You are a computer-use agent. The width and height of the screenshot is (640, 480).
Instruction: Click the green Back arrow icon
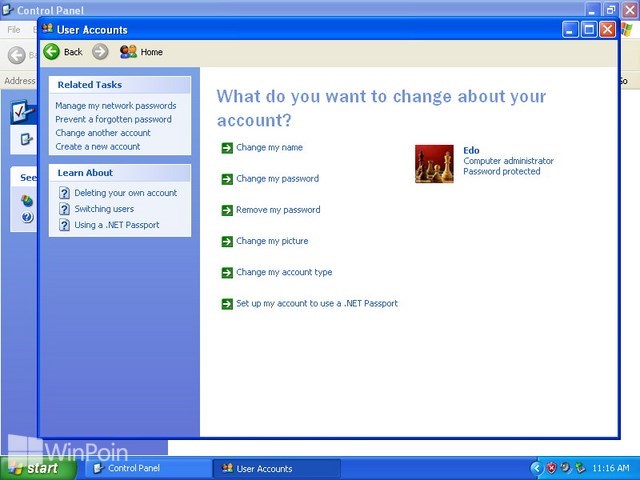[x=52, y=52]
